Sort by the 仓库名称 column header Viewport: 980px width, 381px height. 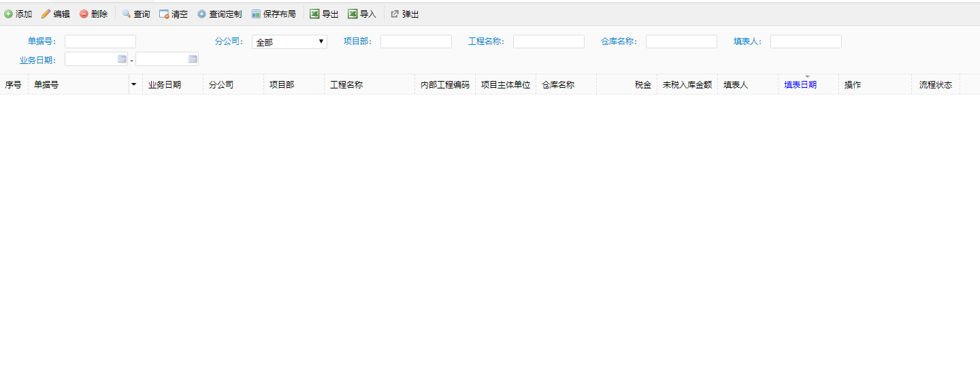pos(566,85)
